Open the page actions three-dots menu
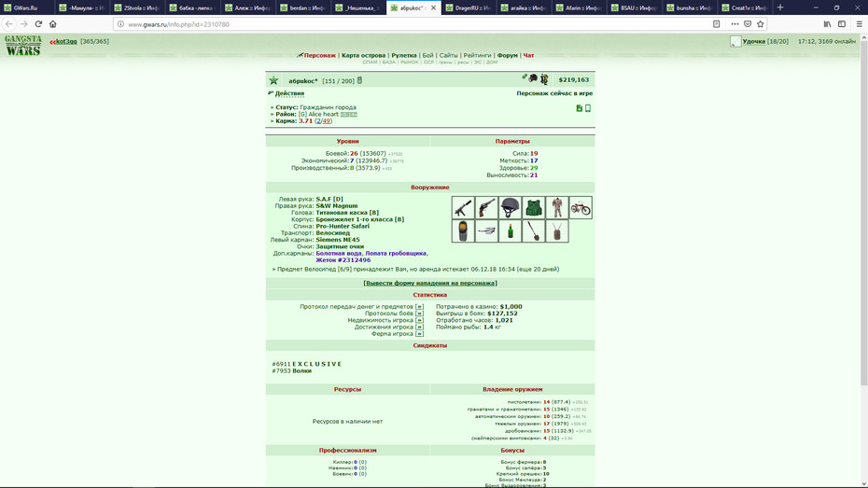The width and height of the screenshot is (868, 488). (735, 23)
